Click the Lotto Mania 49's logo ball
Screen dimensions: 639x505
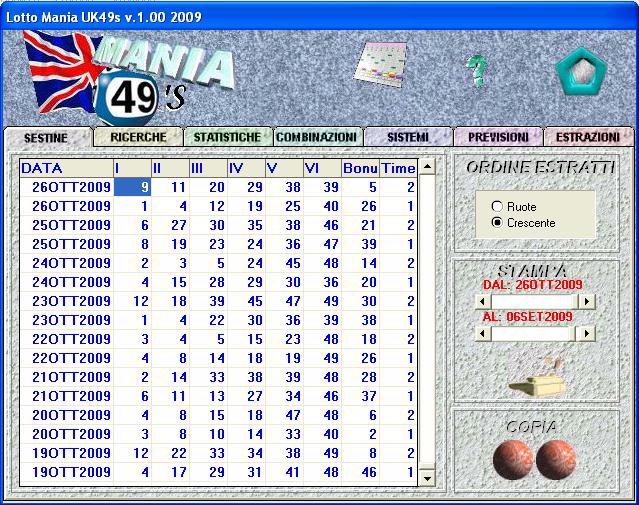coord(126,98)
